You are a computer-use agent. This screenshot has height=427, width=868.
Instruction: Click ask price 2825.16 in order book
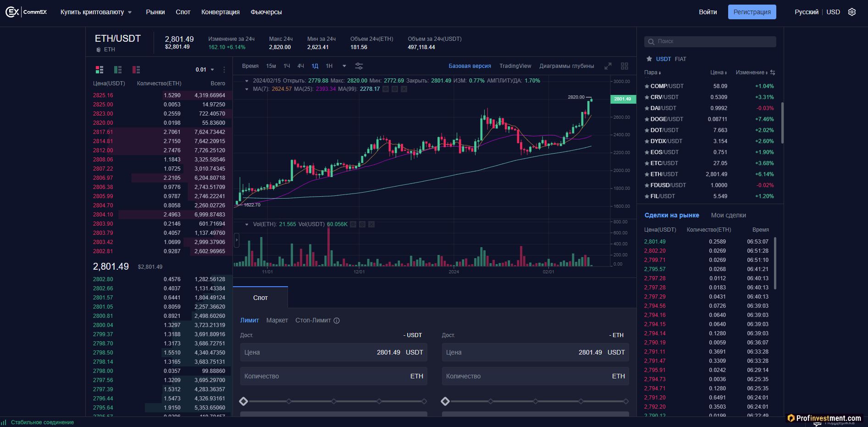pos(103,95)
